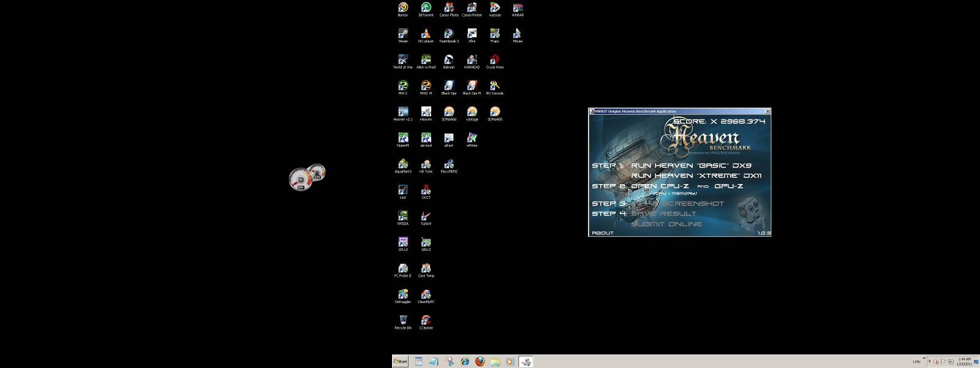Select the WinRAR desktop icon
980x368 pixels.
tap(518, 9)
